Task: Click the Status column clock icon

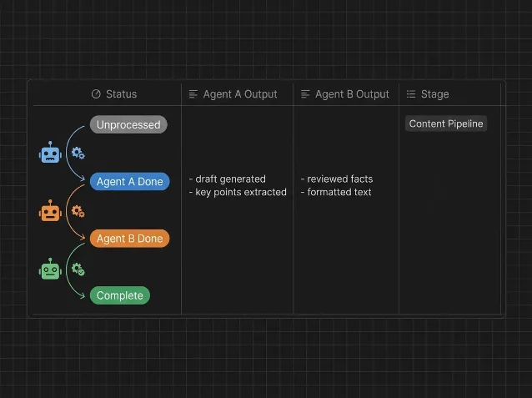Action: pyautogui.click(x=96, y=94)
